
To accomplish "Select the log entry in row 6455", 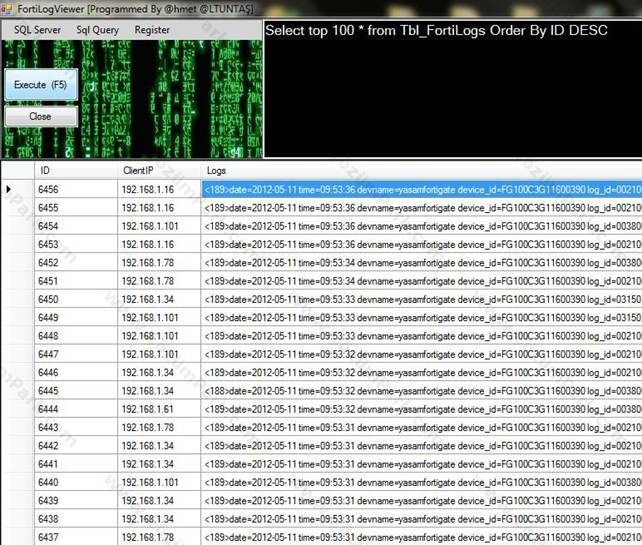I will tap(421, 208).
